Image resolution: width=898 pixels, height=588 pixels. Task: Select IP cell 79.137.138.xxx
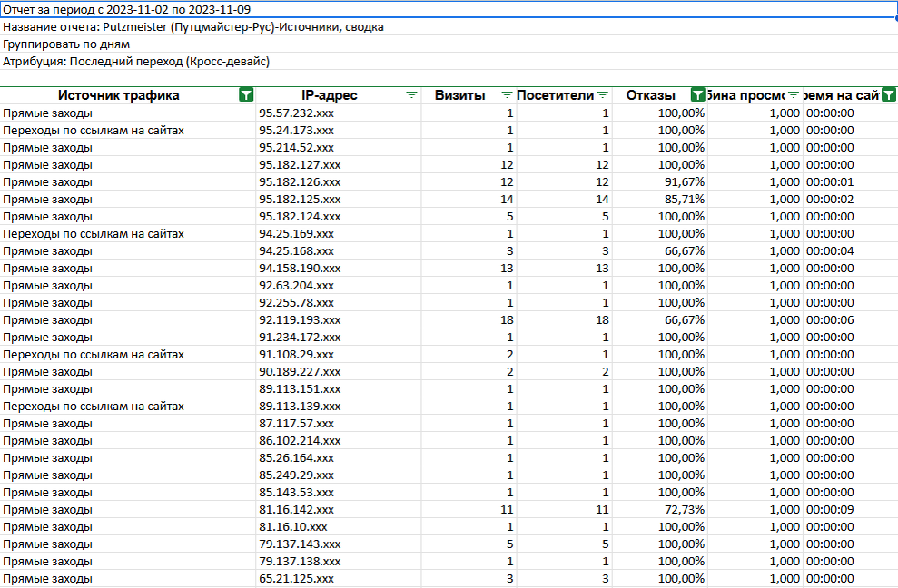pyautogui.click(x=339, y=561)
